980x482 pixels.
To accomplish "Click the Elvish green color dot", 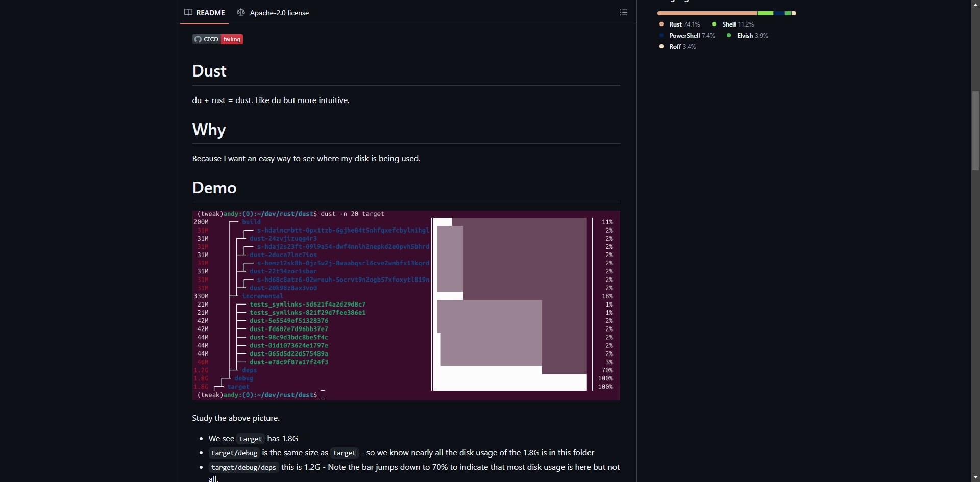I will pos(729,35).
